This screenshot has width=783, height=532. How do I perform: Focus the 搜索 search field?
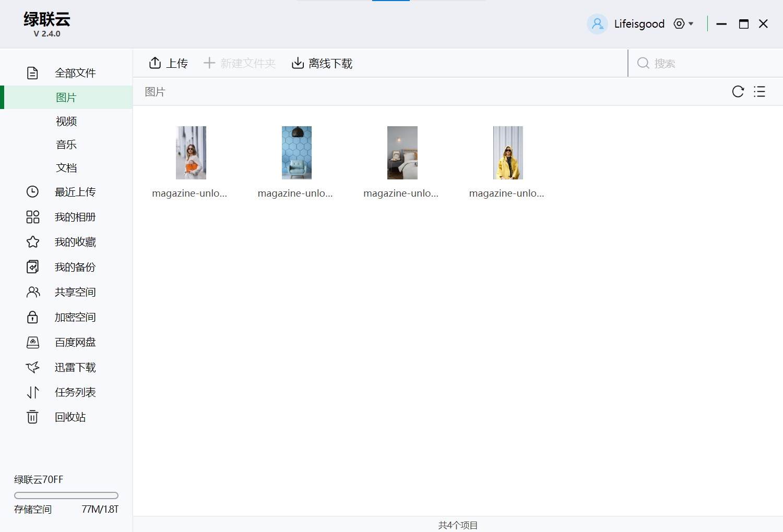pos(705,63)
